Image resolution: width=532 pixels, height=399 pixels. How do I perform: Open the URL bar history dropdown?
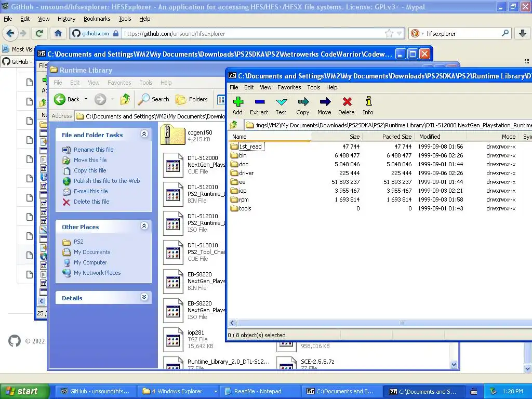(400, 33)
